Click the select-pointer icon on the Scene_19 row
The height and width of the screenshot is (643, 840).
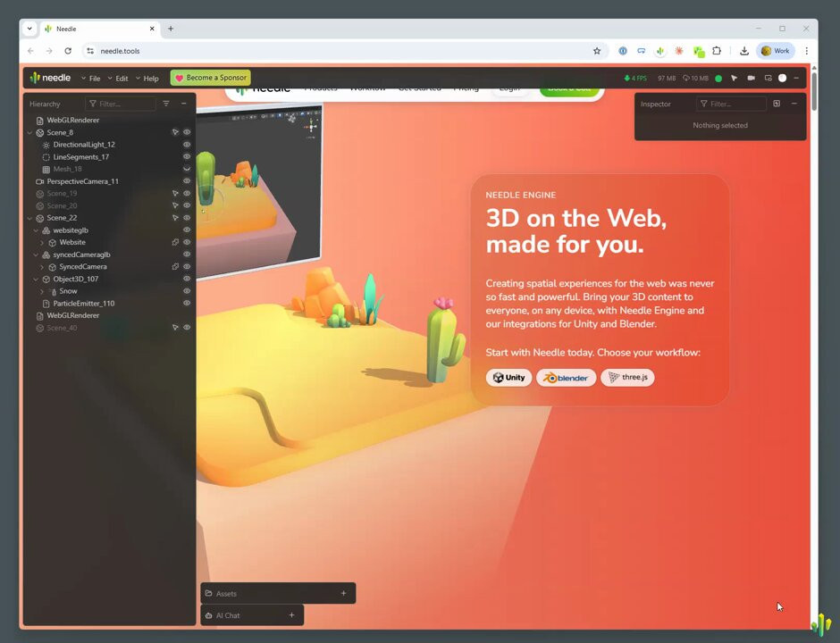point(175,193)
